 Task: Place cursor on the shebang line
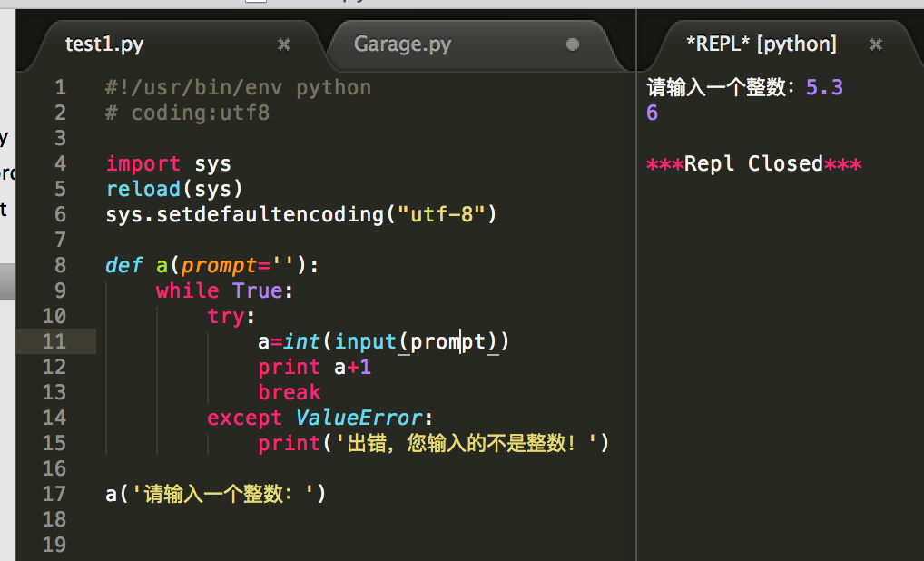coord(238,87)
